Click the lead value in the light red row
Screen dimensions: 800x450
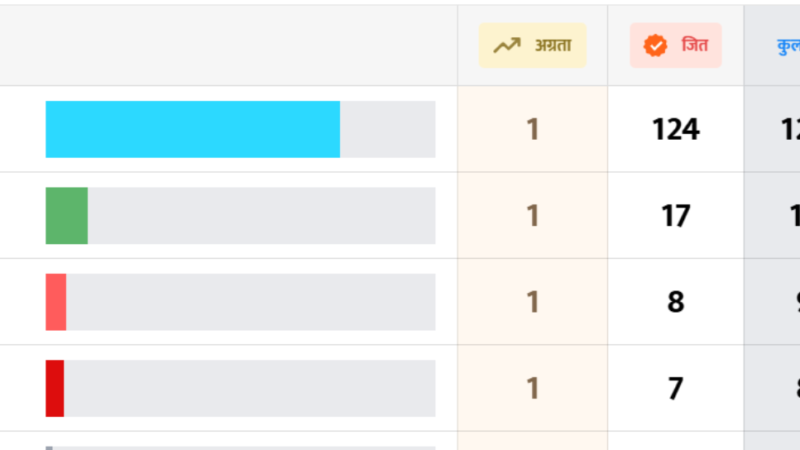click(532, 302)
